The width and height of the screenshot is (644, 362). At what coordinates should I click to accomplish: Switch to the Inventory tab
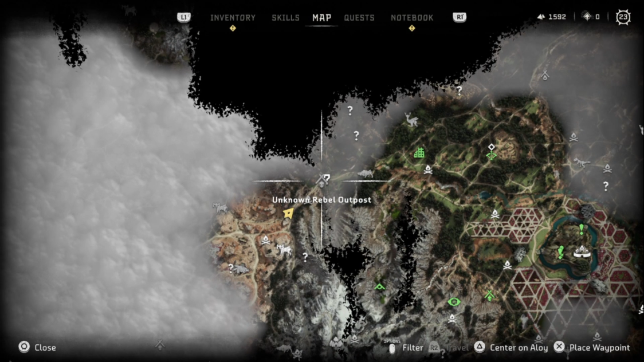coord(233,18)
